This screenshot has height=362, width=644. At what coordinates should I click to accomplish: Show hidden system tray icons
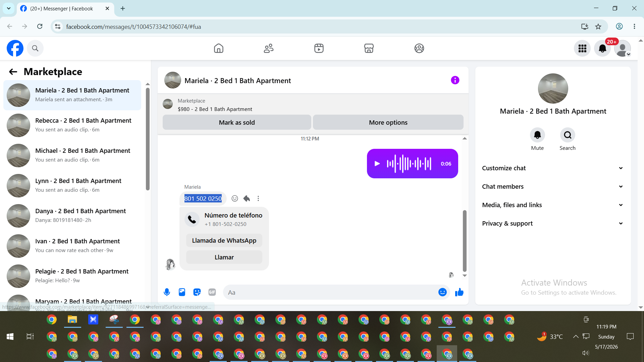pyautogui.click(x=576, y=337)
